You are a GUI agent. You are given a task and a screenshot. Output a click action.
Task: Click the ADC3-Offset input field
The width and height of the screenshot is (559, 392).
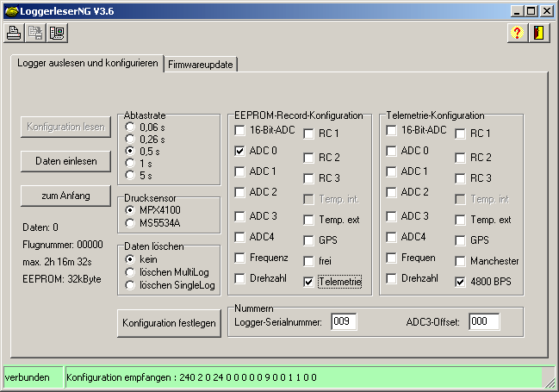point(482,321)
